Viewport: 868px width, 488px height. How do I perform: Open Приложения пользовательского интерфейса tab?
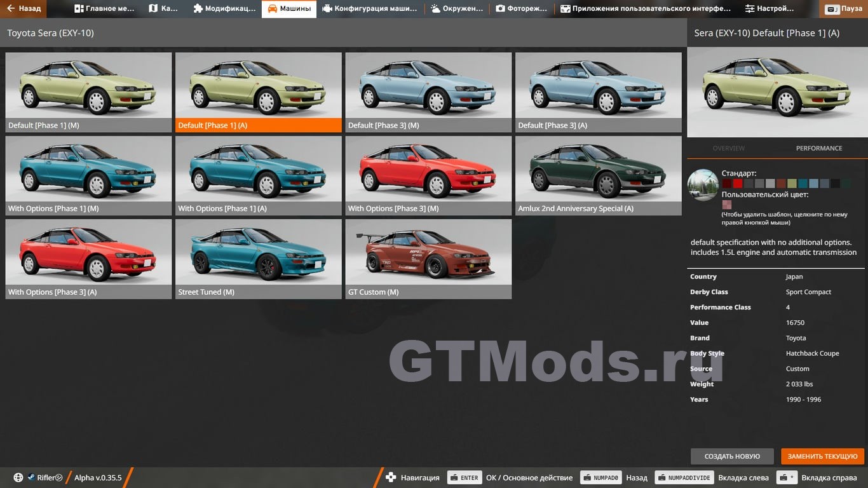point(645,9)
